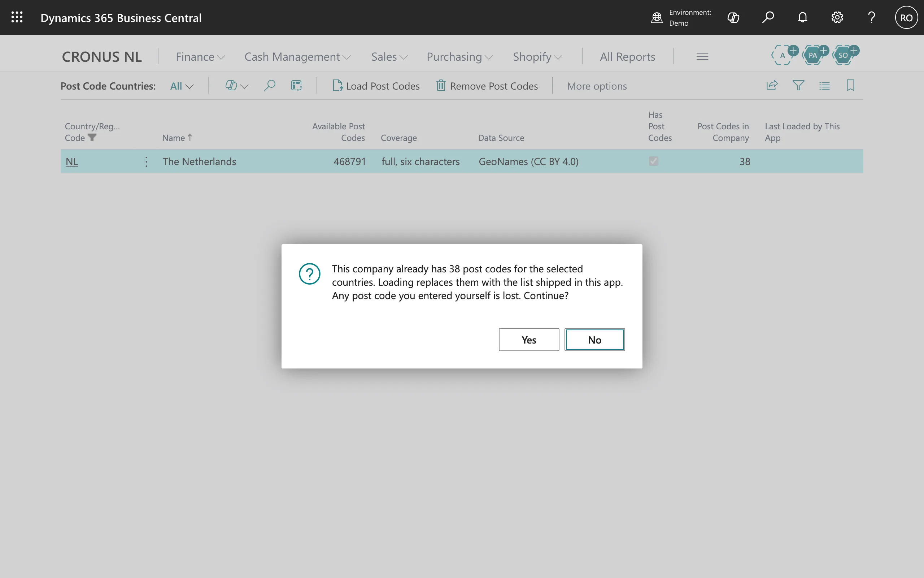Viewport: 924px width, 578px height.
Task: Switch list layout view icon
Action: click(x=824, y=86)
